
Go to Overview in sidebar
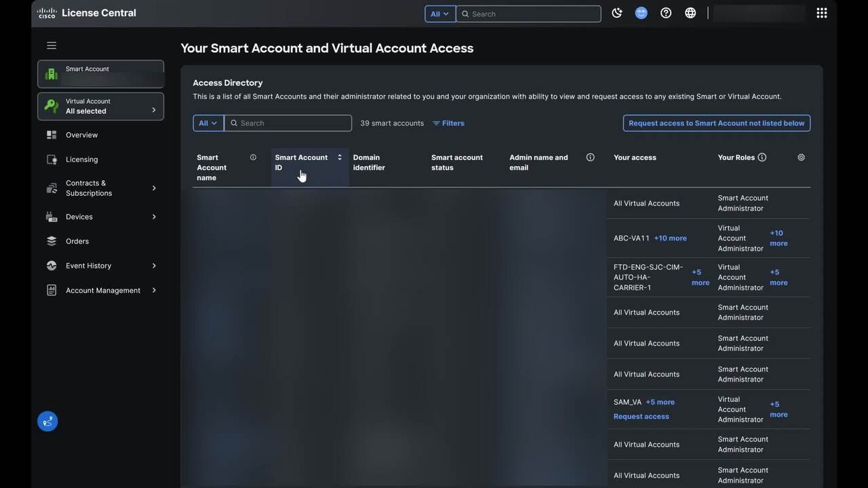tap(81, 135)
